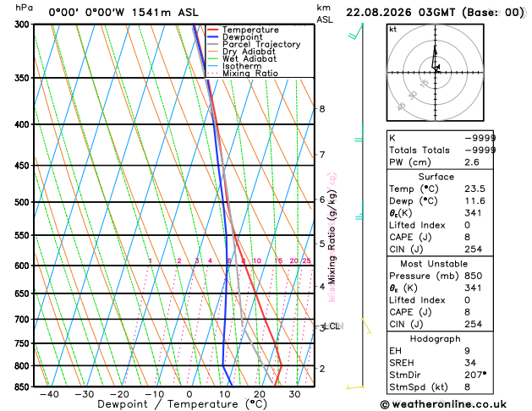The image size is (532, 411).
Task: Click the weatheronline.co.uk copyright text
Action: click(443, 404)
